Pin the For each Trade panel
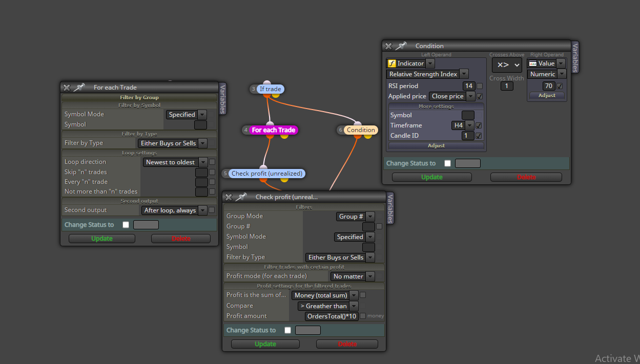Image resolution: width=640 pixels, height=364 pixels. [x=79, y=88]
